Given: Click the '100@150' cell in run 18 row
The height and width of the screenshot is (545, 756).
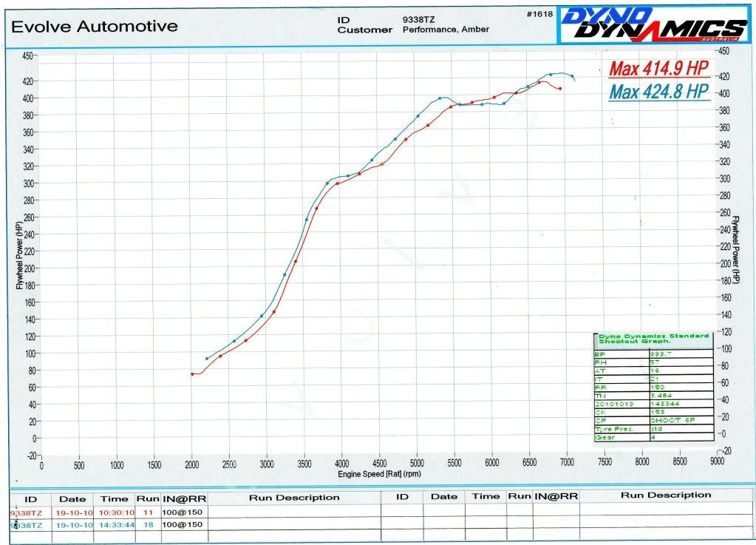Looking at the screenshot, I should (183, 524).
